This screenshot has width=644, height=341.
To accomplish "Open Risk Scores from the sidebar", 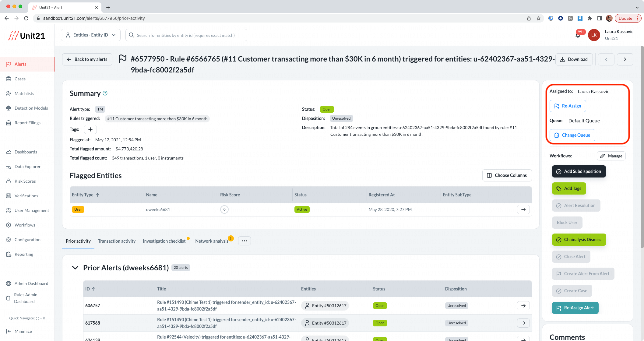I will pos(25,181).
